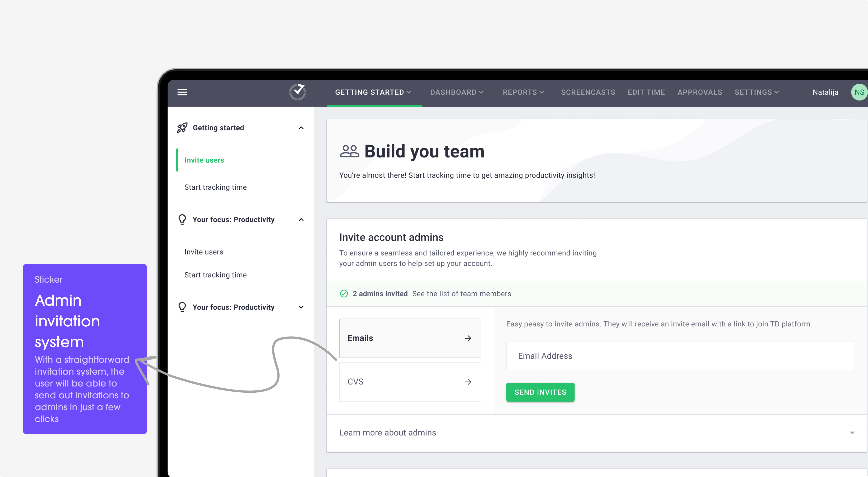Collapse the Getting started sidebar section

pyautogui.click(x=301, y=128)
